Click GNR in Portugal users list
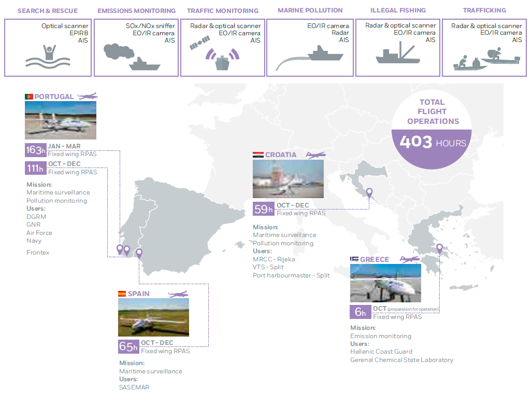The height and width of the screenshot is (405, 532). (34, 225)
